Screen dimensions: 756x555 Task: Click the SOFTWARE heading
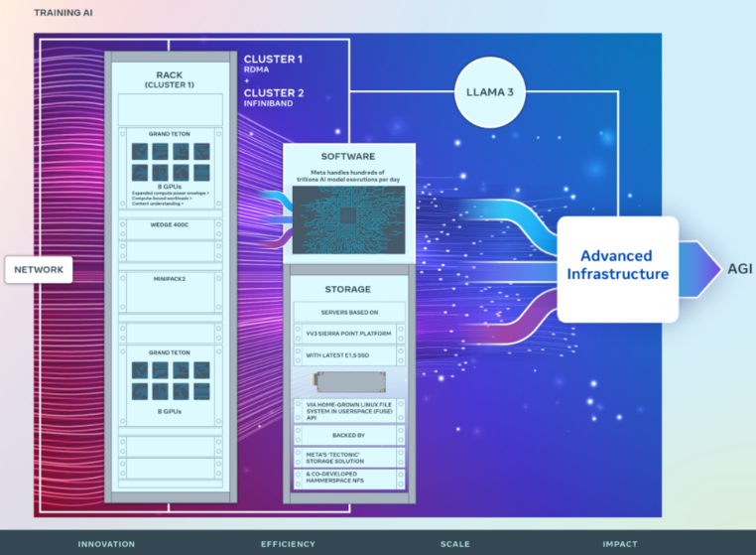[348, 156]
